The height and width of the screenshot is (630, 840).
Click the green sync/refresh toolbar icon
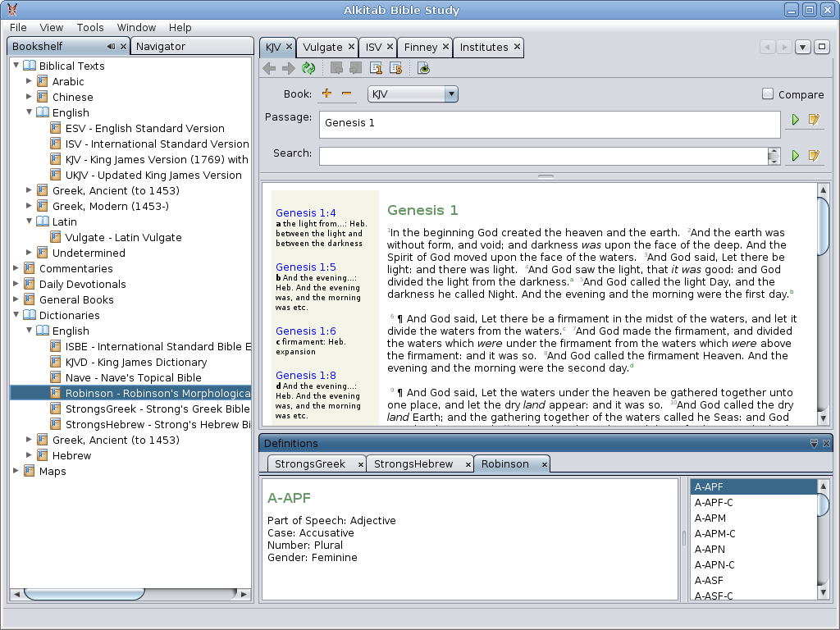(x=308, y=69)
